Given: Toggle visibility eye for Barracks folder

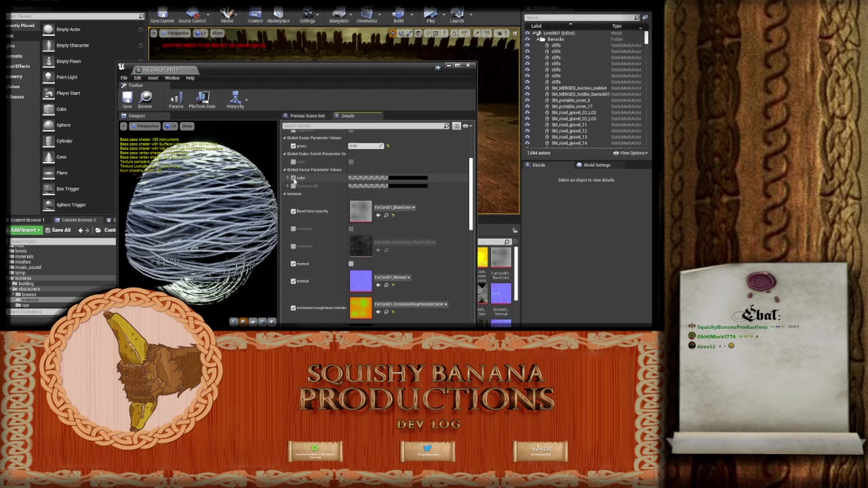Looking at the screenshot, I should (x=528, y=39).
